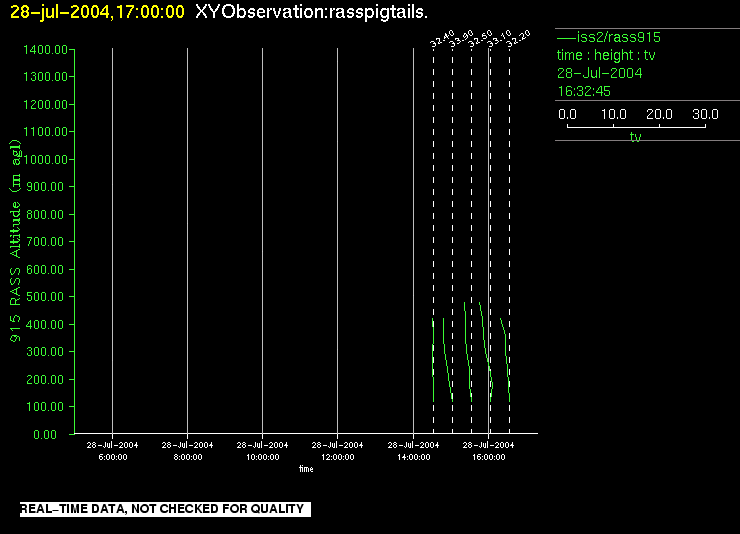
Task: Click the 12:00:00 time axis label
Action: pos(337,457)
